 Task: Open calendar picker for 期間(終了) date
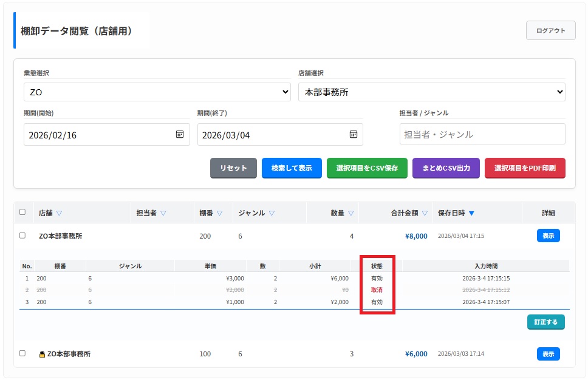(353, 135)
